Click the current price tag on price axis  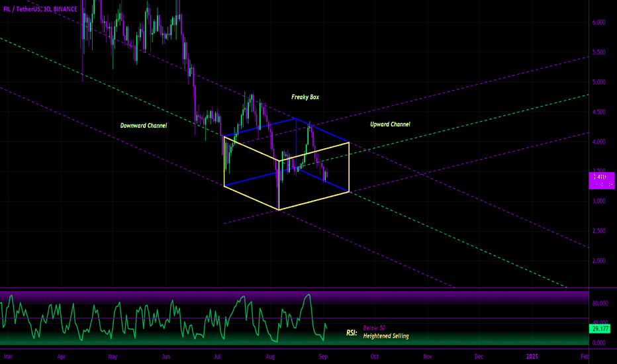pos(602,181)
